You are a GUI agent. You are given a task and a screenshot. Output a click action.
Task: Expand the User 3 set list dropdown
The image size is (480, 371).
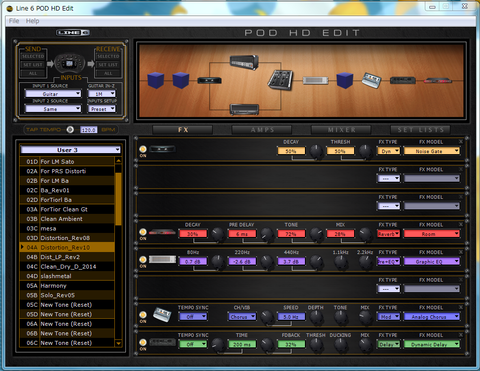[70, 150]
